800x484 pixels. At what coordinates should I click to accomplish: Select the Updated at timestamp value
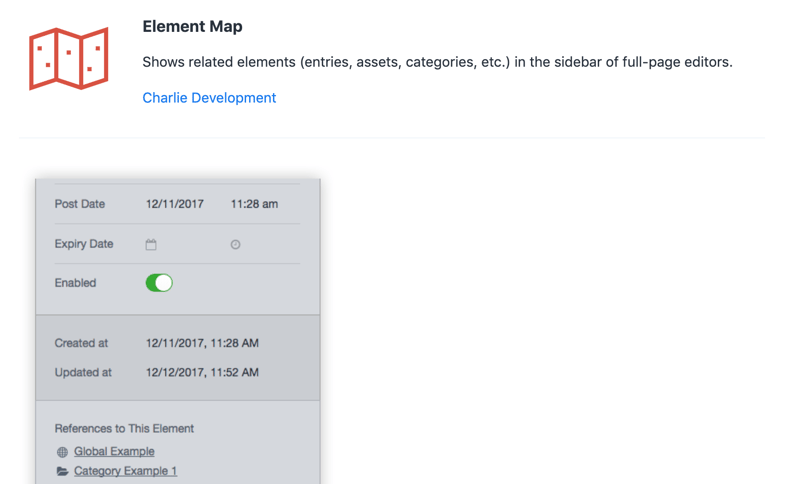[x=202, y=372]
